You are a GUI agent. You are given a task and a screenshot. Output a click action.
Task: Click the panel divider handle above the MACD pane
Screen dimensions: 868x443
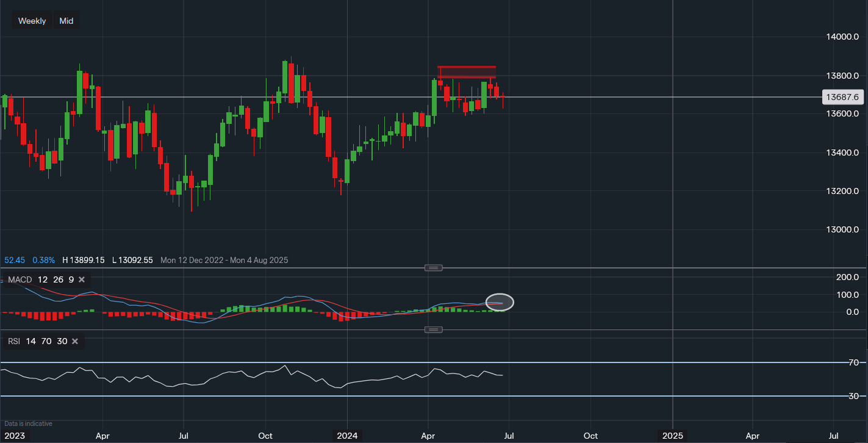434,267
